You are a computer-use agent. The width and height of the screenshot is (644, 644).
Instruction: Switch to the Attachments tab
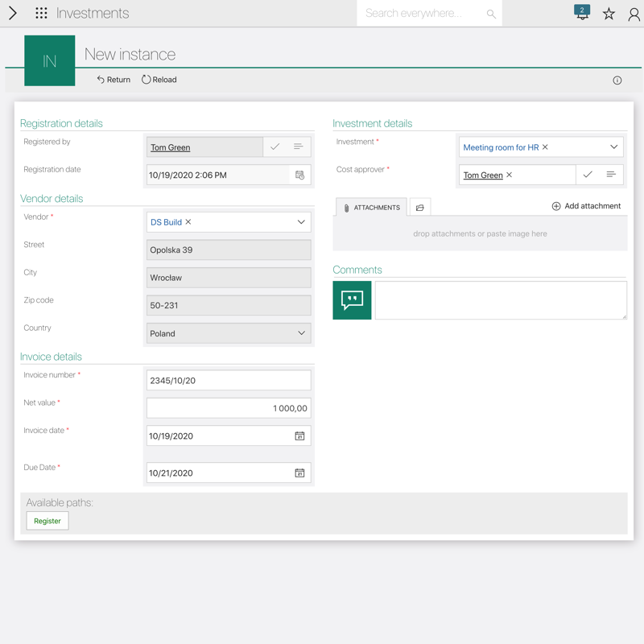pos(371,208)
